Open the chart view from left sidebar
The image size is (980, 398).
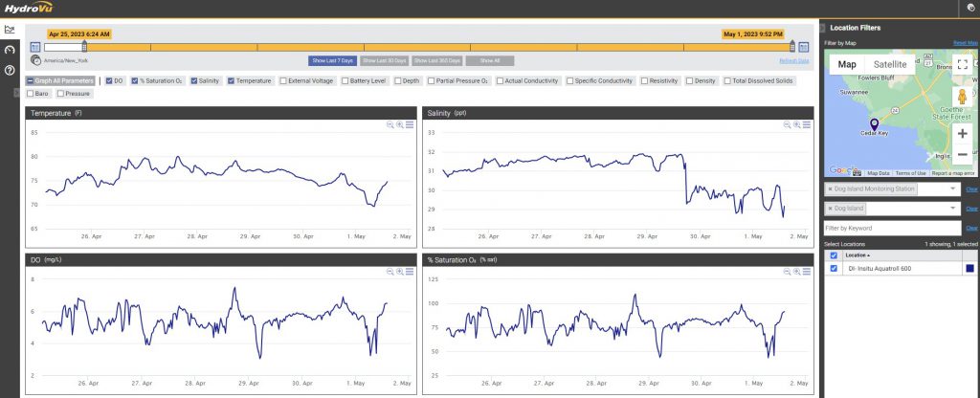pyautogui.click(x=10, y=30)
